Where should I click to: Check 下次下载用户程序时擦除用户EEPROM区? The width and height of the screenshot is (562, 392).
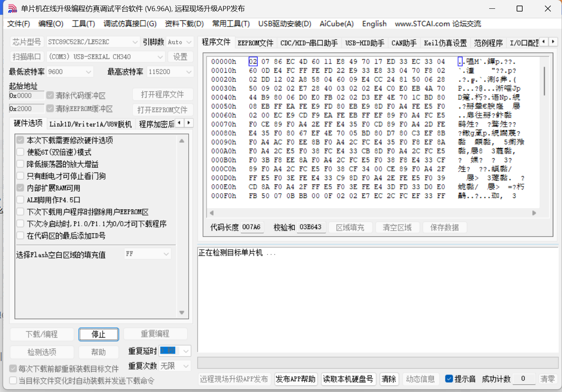20,212
